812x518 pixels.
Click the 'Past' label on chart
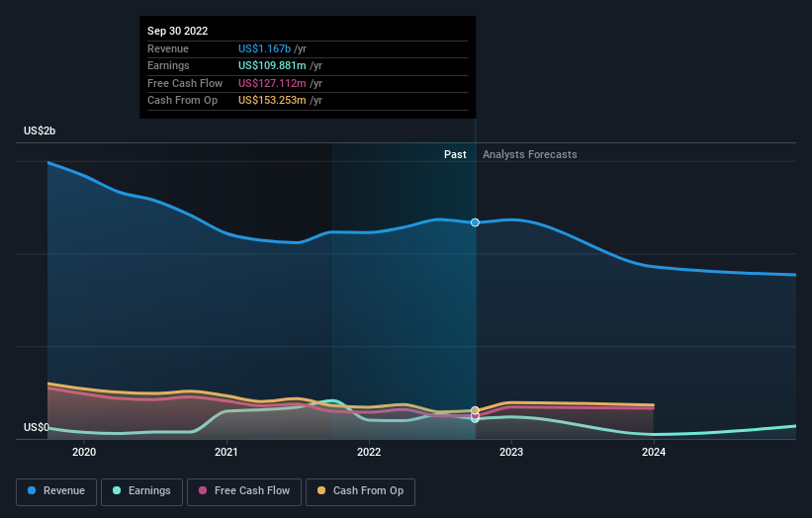[x=455, y=155]
